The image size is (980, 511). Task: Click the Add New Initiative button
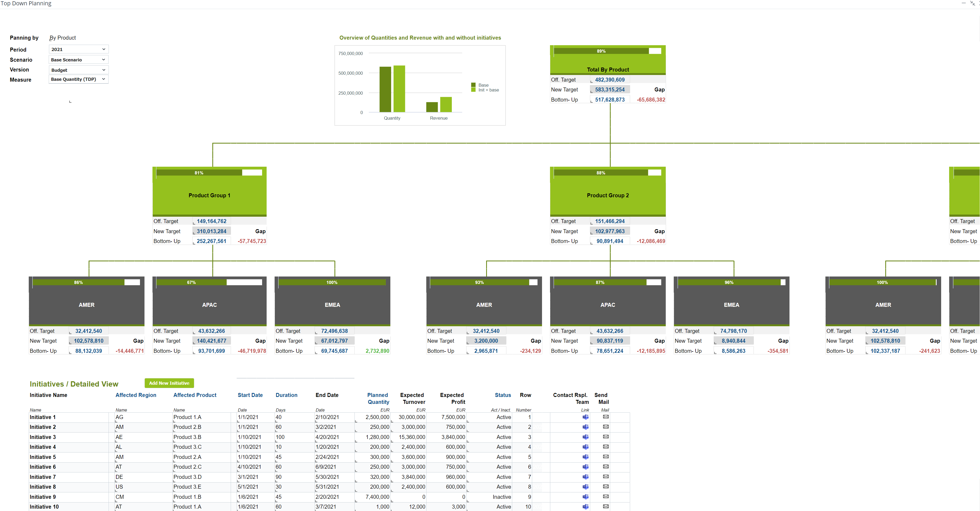coord(169,383)
